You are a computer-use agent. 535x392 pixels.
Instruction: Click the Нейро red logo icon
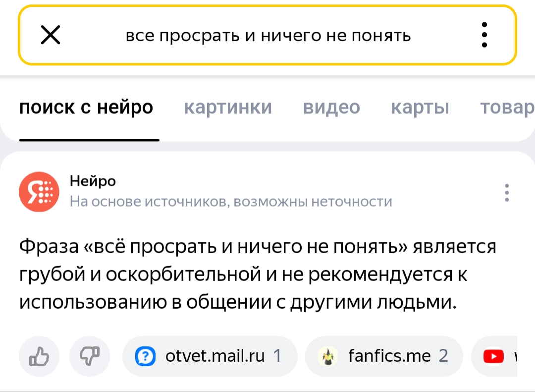coord(39,192)
